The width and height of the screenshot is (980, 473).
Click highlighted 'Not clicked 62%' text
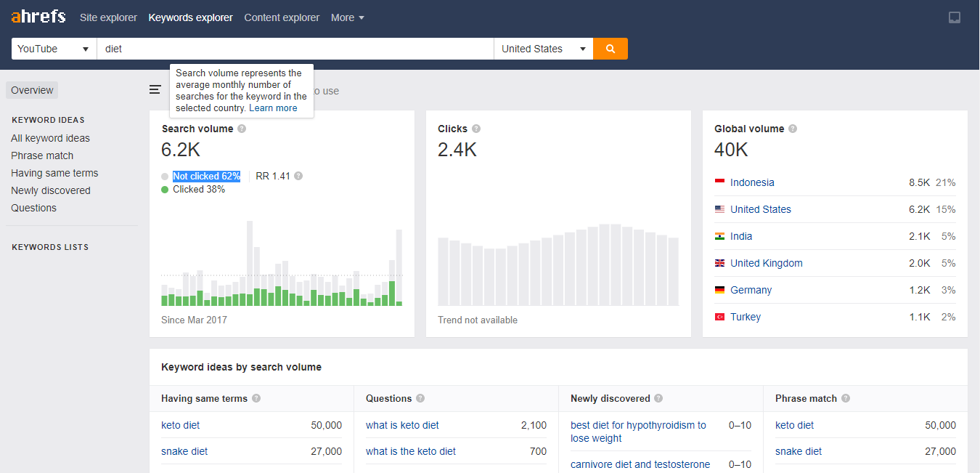206,176
